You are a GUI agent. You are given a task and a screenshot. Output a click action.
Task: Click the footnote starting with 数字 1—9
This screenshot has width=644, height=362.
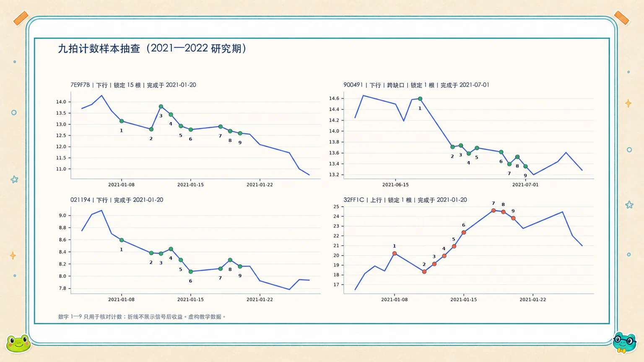coord(142,317)
